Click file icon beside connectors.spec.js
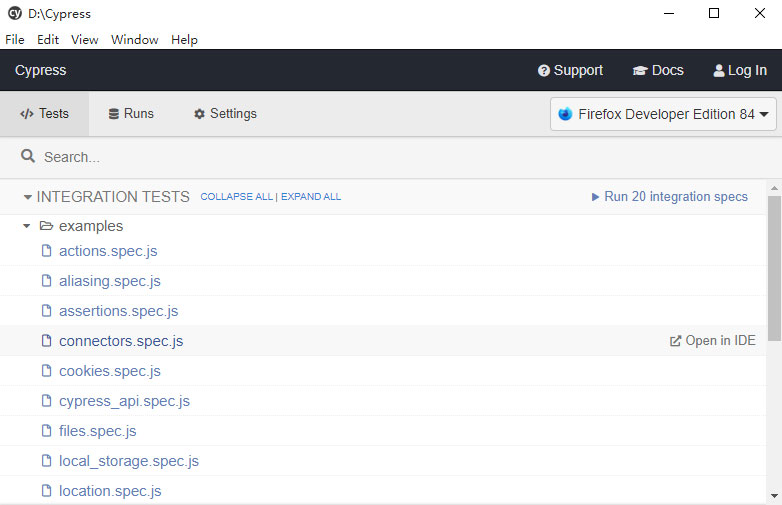Image resolution: width=782 pixels, height=505 pixels. pyautogui.click(x=46, y=340)
